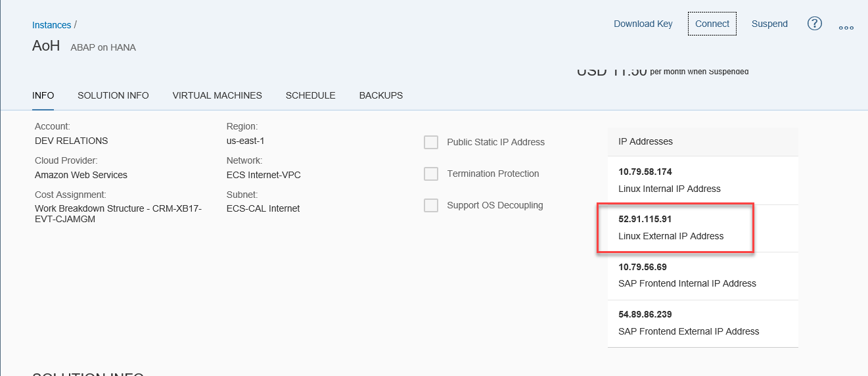Suspend the AoH instance
Viewport: 868px width, 376px height.
769,24
